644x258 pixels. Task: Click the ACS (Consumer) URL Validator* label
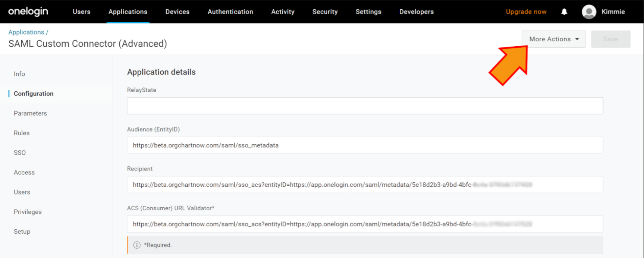(171, 208)
